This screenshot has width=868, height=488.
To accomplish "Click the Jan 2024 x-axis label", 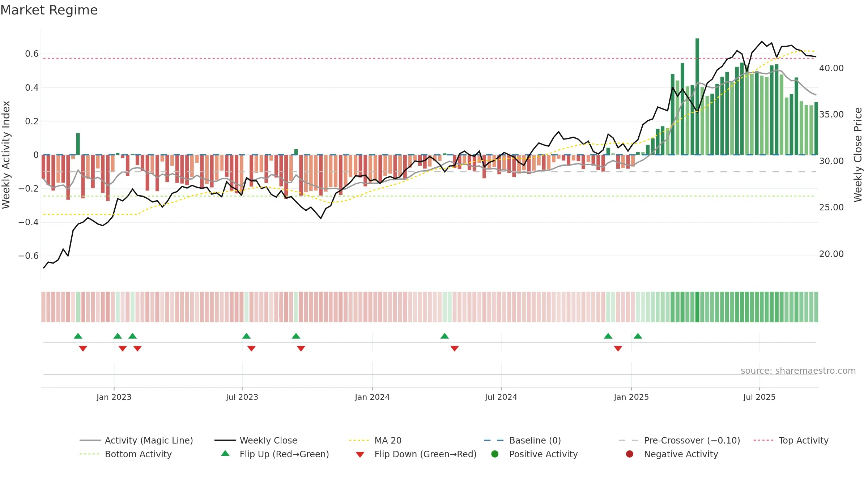I will click(x=372, y=397).
